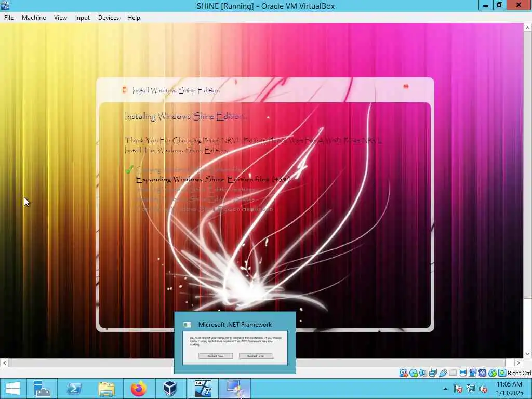Open the 64-bit Windows 7 taskbar icon
Image resolution: width=532 pixels, height=399 pixels.
click(203, 389)
